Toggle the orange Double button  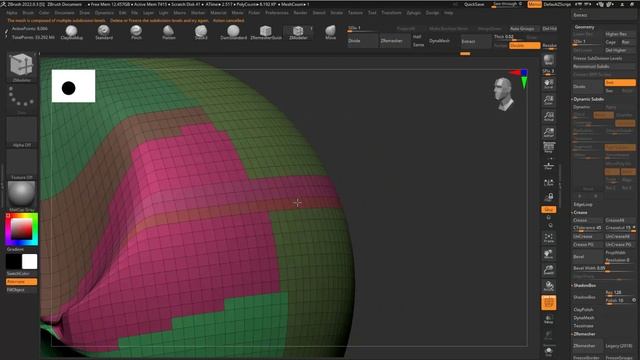[x=524, y=46]
